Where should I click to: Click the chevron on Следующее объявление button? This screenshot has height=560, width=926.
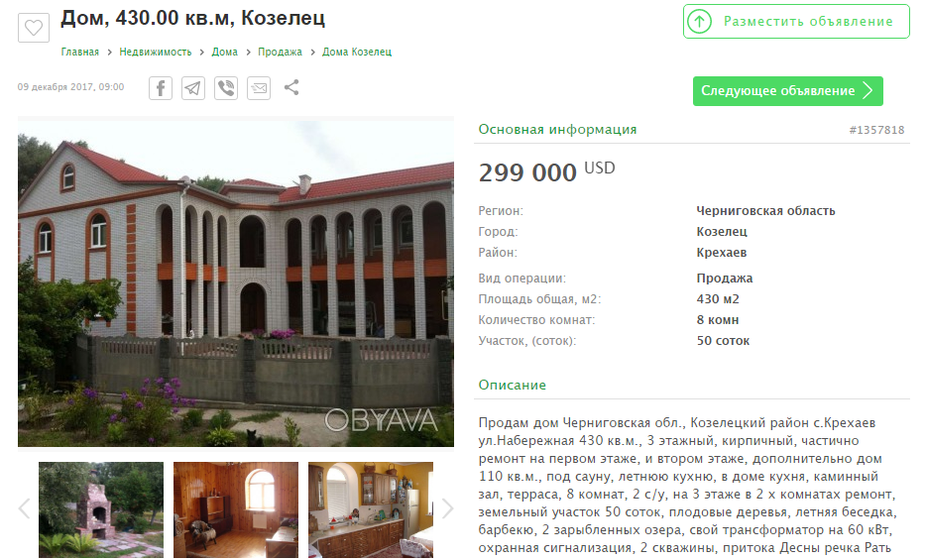868,91
